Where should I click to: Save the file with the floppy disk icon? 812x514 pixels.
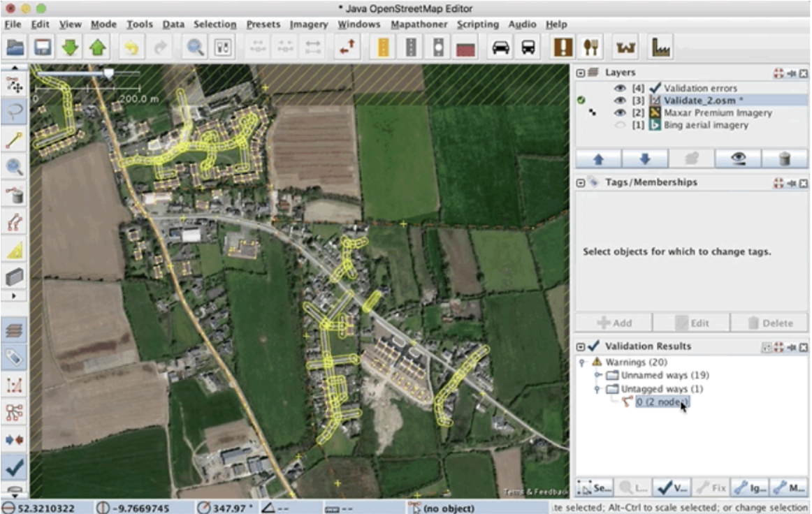pyautogui.click(x=43, y=47)
